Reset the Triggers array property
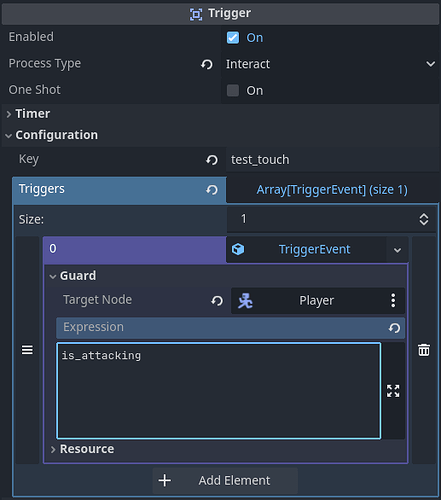 212,190
